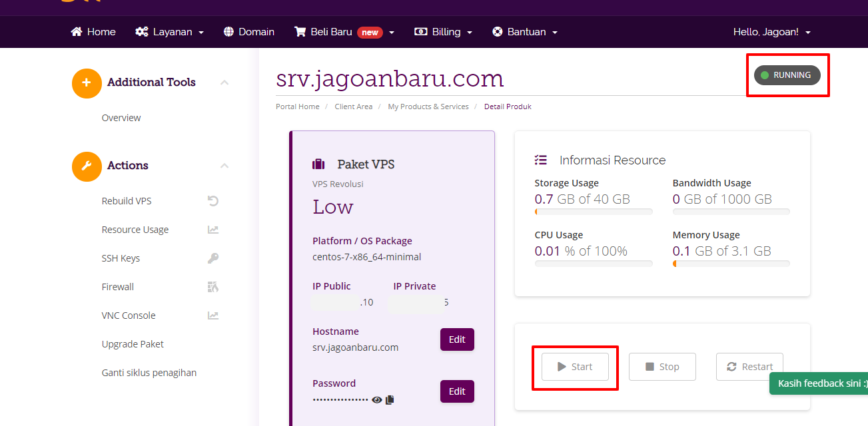Click the hostname value under Hostname label

click(x=356, y=347)
